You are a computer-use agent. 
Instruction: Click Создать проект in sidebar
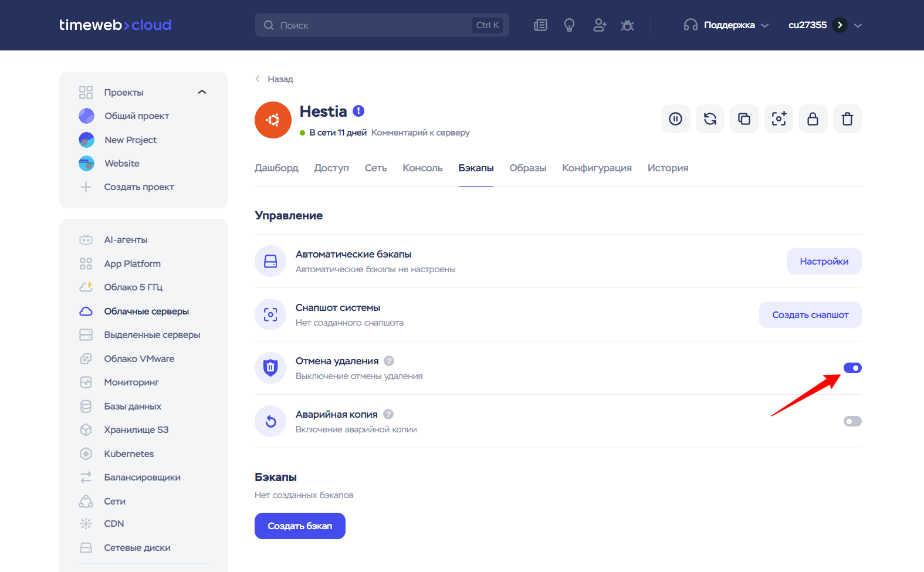tap(139, 187)
